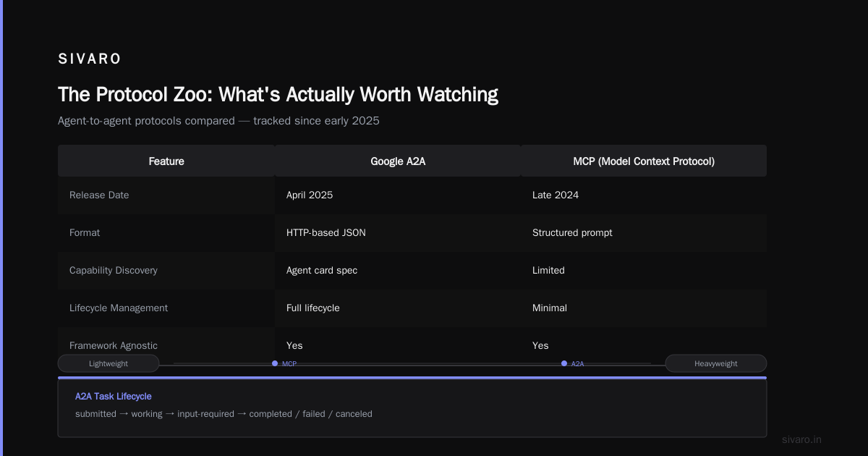
Task: Select the A2A Task Lifecycle heading
Action: 114,397
